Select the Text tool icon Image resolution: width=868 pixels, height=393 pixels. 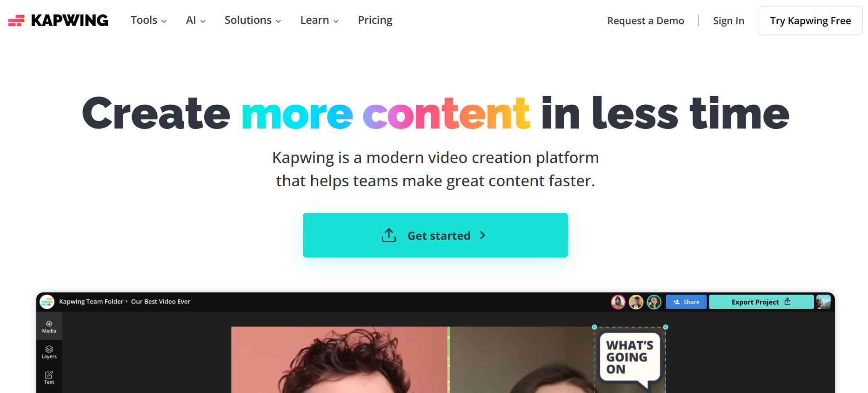coord(49,378)
